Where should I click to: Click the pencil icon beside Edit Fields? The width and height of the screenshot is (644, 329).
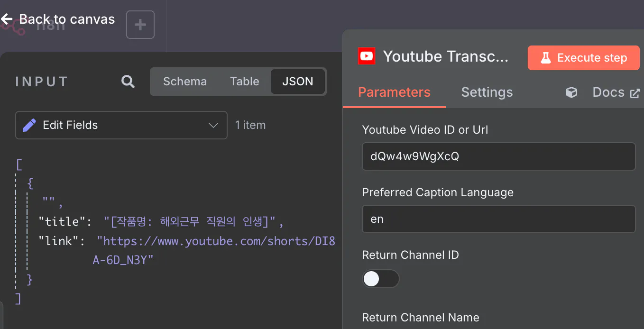[29, 125]
